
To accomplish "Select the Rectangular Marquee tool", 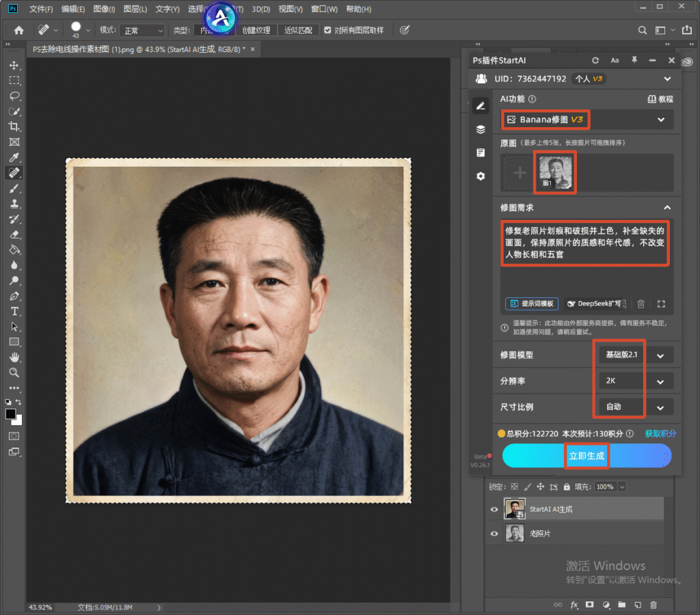I will point(14,81).
